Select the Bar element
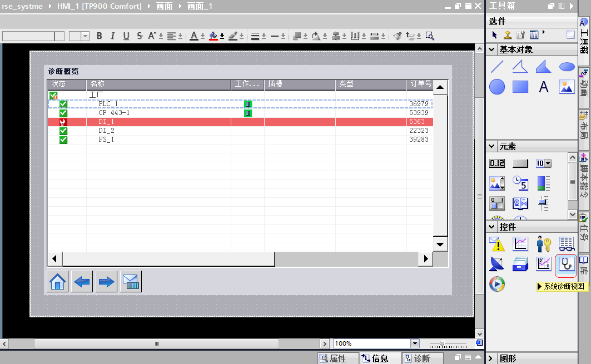The width and height of the screenshot is (591, 364). tap(544, 183)
